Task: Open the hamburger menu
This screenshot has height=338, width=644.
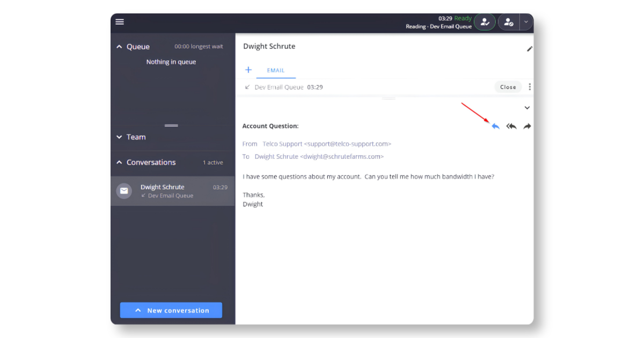Action: [x=120, y=22]
